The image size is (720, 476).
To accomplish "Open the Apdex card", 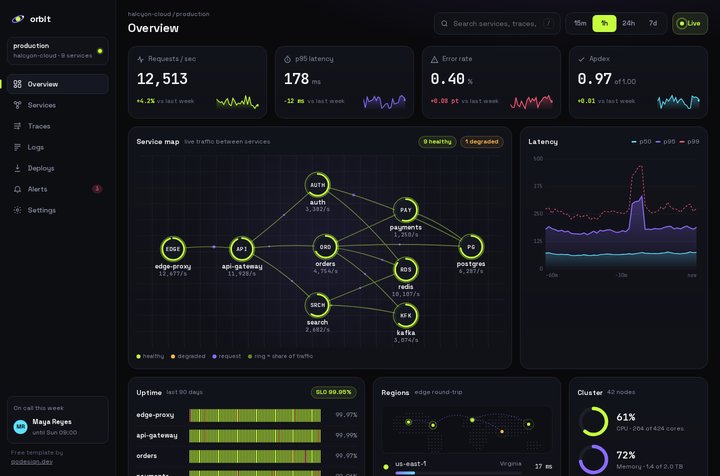I will click(x=638, y=82).
